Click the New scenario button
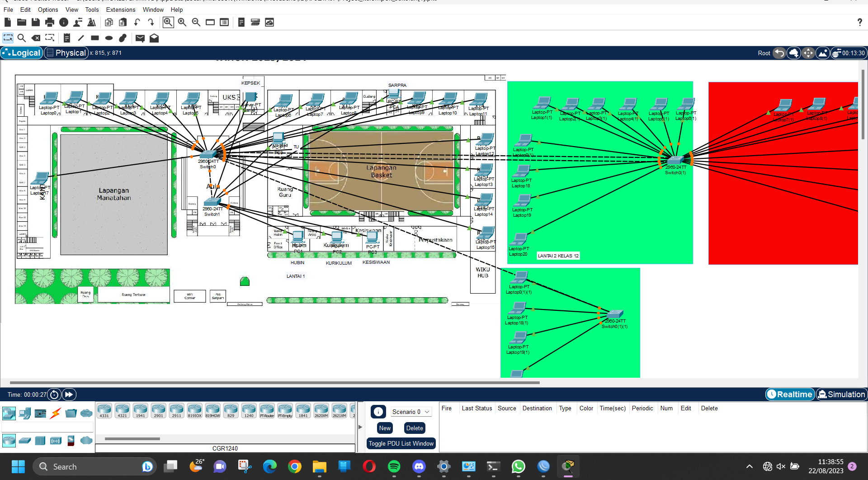868x480 pixels. 385,428
